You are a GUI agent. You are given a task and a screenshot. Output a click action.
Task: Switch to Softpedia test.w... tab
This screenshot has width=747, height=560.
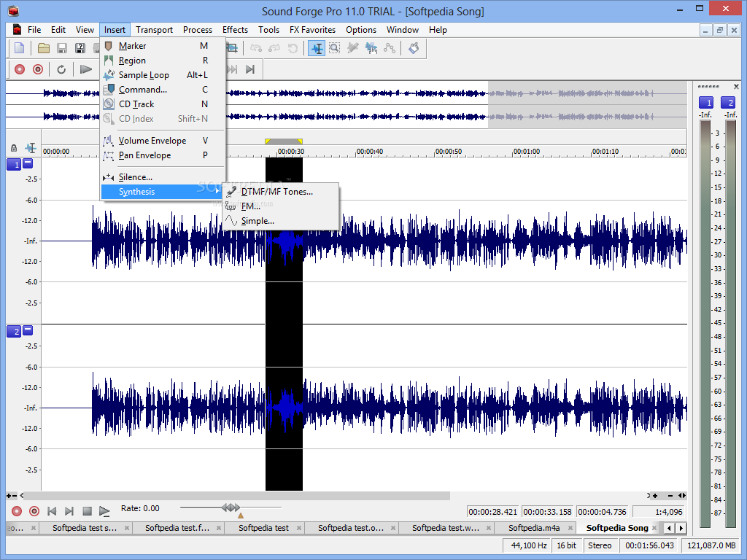click(446, 528)
